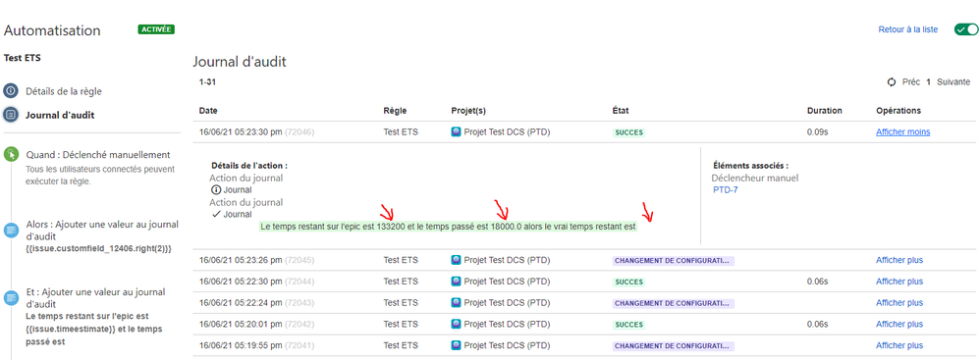980x360 pixels.
Task: Click the Déclencheur manuel label
Action: tap(755, 178)
